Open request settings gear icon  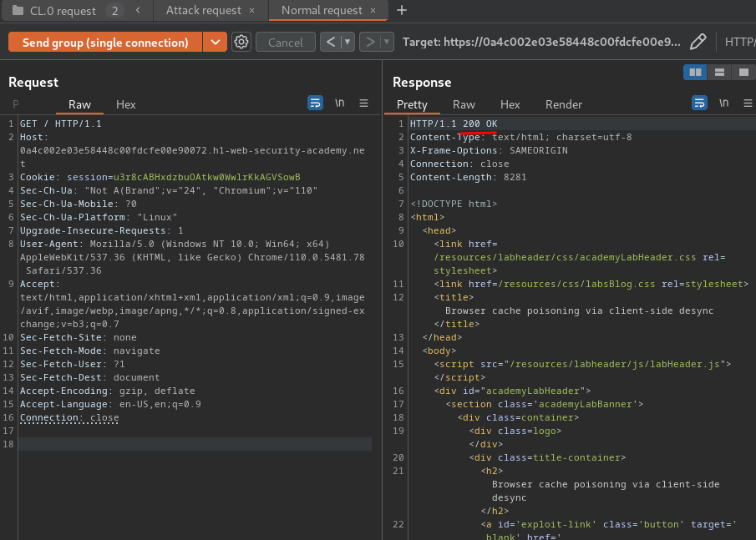pos(241,42)
